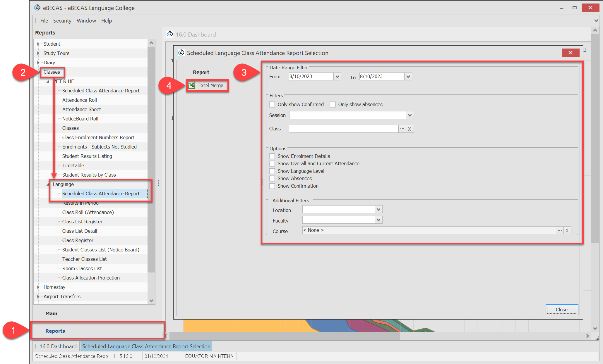
Task: Open the From date dropdown
Action: click(338, 77)
